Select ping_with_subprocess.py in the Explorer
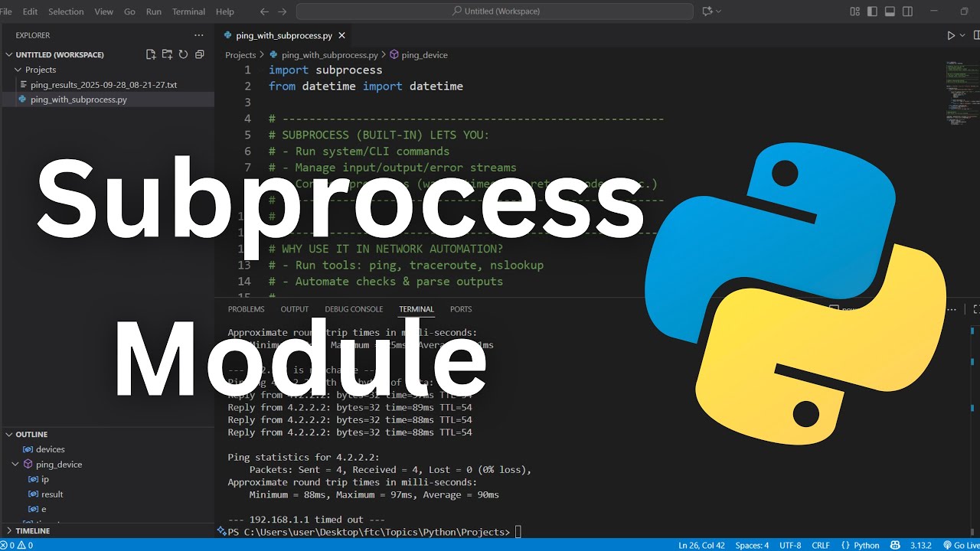The height and width of the screenshot is (551, 980). [x=78, y=99]
